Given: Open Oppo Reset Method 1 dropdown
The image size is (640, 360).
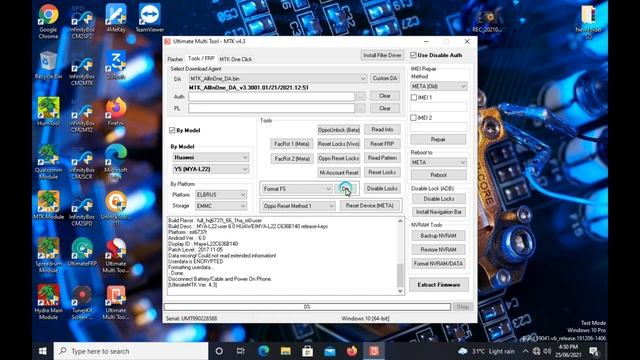Looking at the screenshot, I should pyautogui.click(x=298, y=206).
